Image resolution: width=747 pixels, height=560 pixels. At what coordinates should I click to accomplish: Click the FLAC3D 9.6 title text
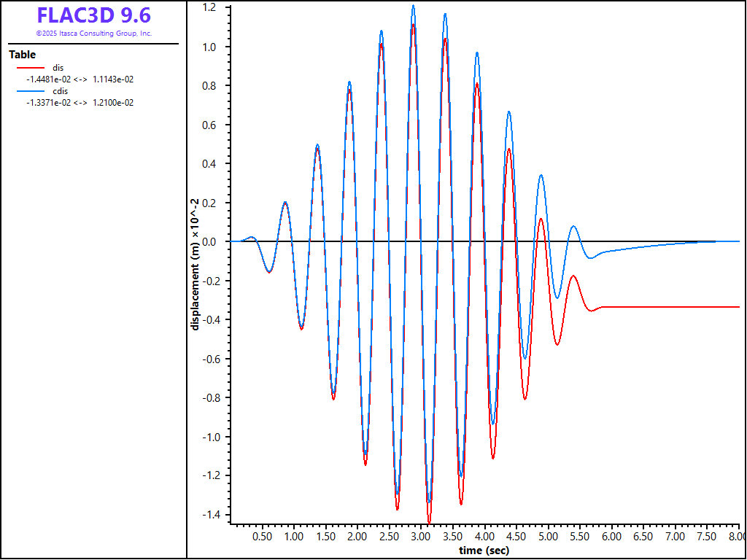93,15
